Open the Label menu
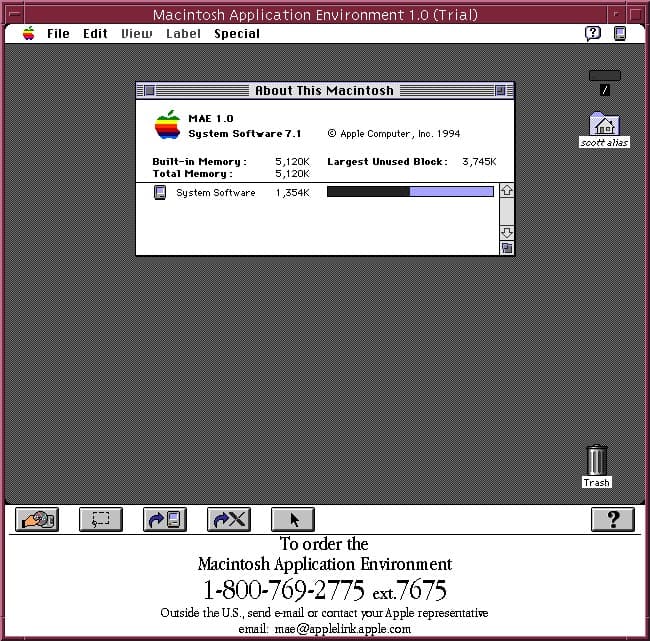The height and width of the screenshot is (641, 650). tap(183, 34)
